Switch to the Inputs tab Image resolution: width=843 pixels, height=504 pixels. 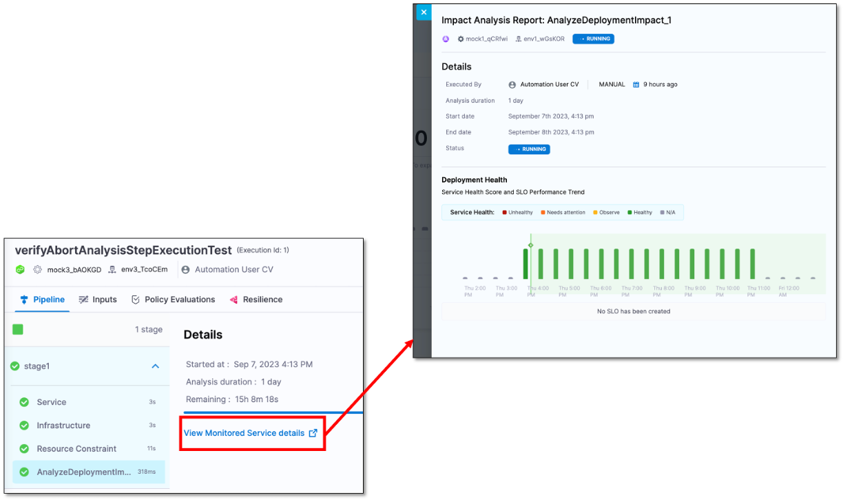[97, 300]
